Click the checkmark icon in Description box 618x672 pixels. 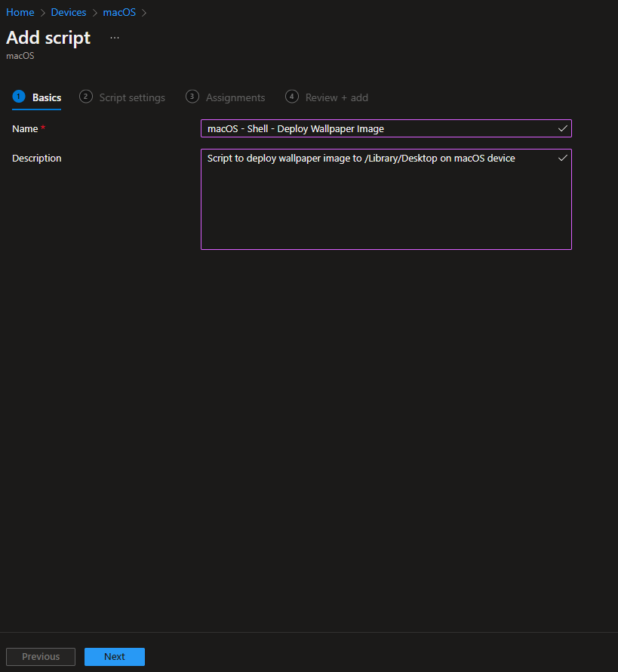pyautogui.click(x=563, y=158)
